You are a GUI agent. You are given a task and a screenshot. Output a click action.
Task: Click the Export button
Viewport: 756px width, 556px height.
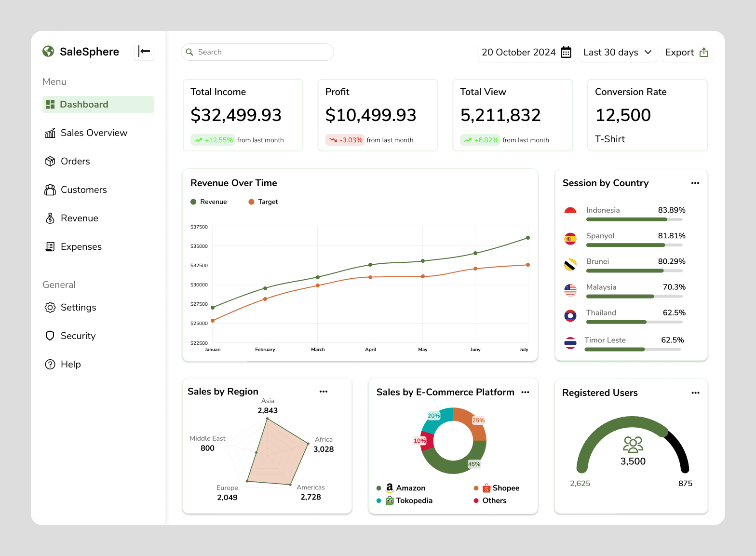(x=687, y=52)
